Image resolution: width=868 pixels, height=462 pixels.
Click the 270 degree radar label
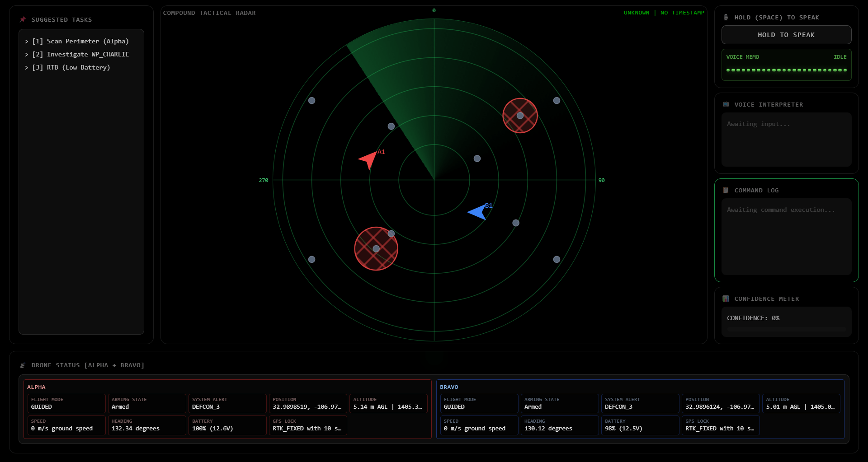pos(264,180)
